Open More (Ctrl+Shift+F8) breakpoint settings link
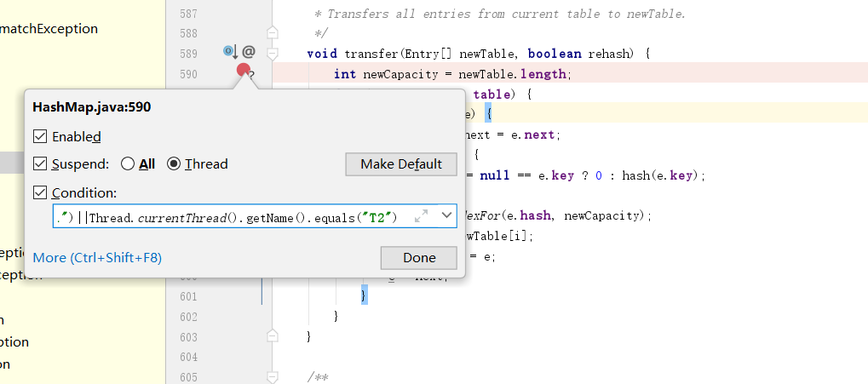Screen dimensions: 868x384 [x=97, y=257]
